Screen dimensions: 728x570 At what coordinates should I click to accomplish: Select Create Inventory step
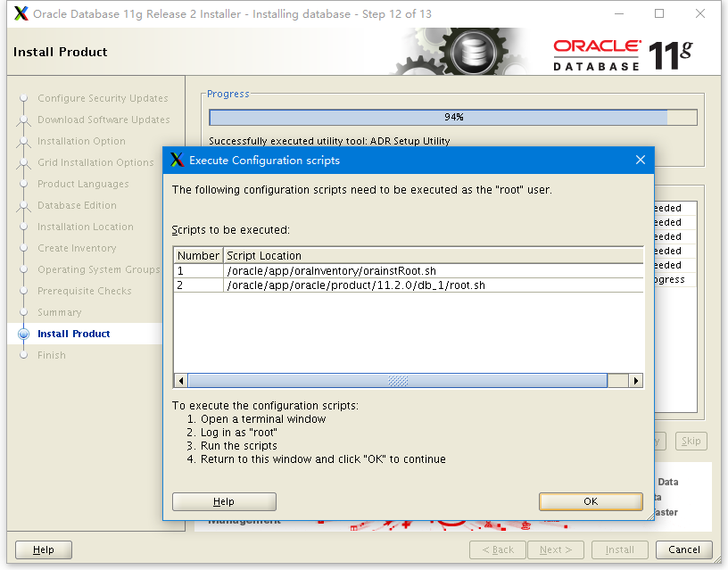point(77,248)
